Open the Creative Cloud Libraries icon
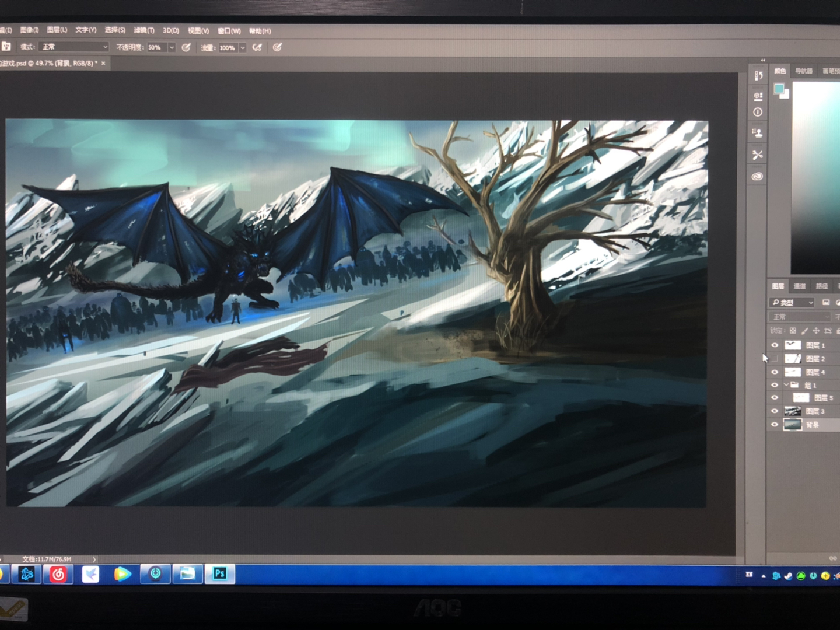The image size is (840, 630). point(758,176)
